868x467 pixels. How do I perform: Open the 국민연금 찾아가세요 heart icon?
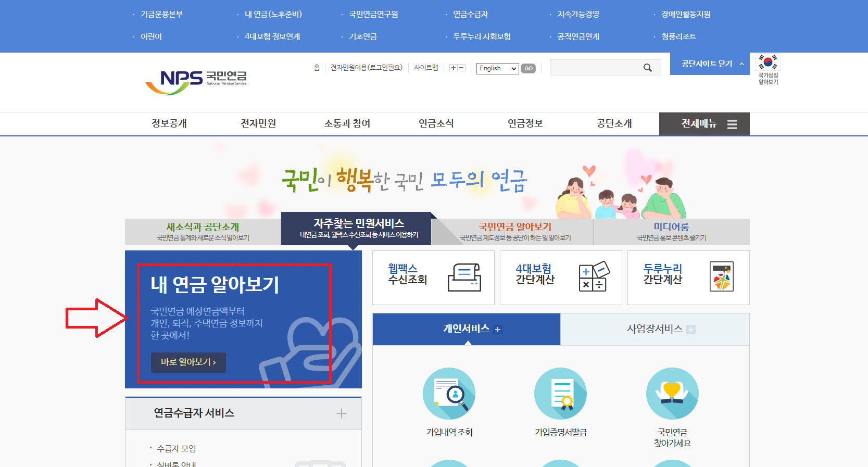click(672, 394)
